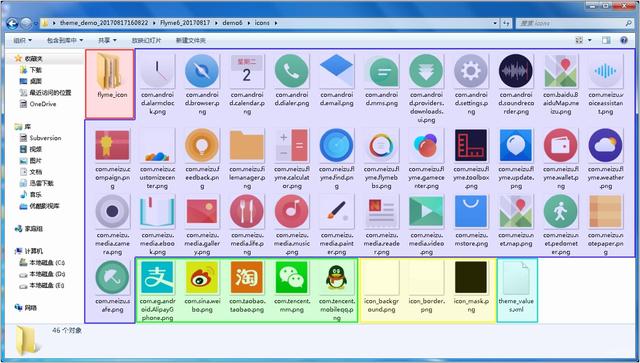
Task: Select com.meizu.compaign.png gift icon
Action: (x=112, y=145)
